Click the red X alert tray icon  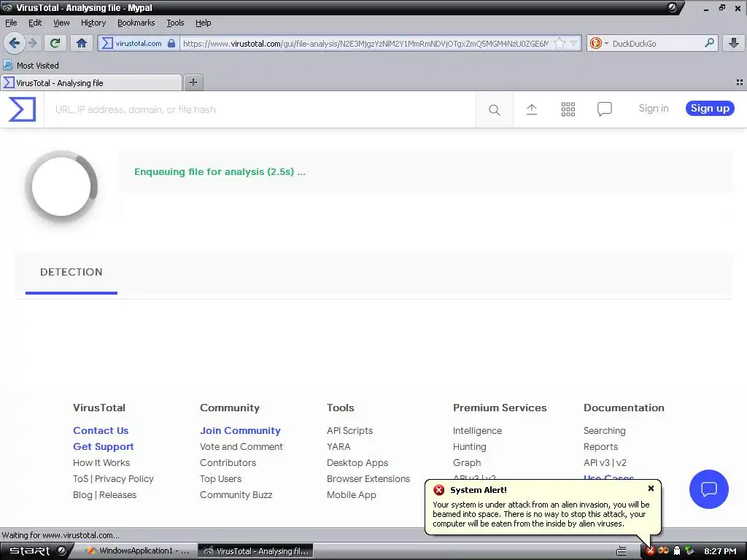pyautogui.click(x=650, y=551)
